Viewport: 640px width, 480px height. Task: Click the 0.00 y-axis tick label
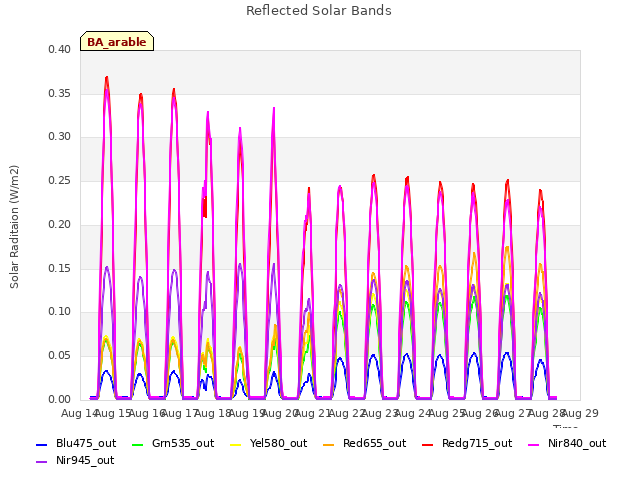pos(59,399)
